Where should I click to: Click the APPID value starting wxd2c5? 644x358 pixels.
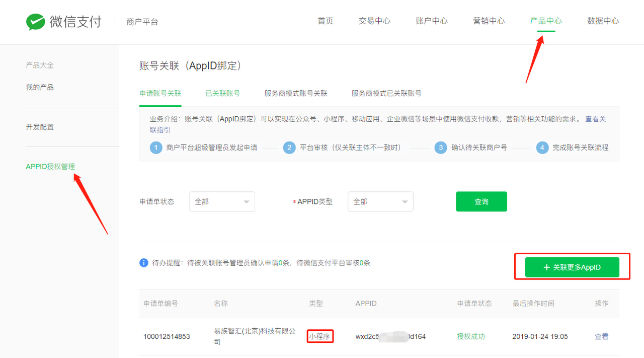(x=390, y=336)
